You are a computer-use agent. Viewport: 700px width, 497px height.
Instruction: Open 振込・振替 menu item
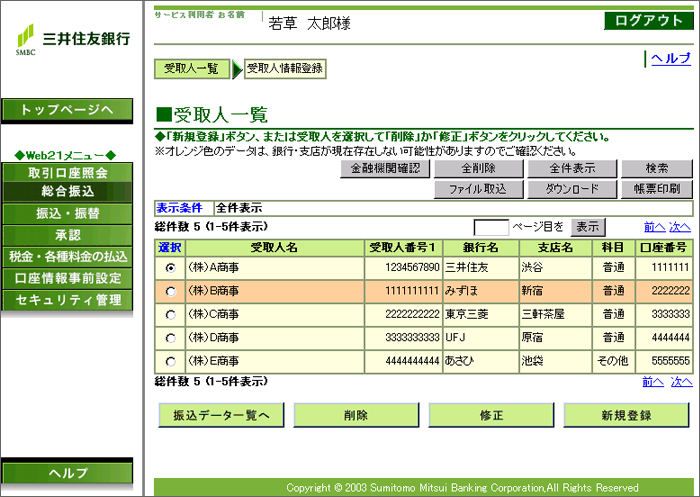(67, 213)
